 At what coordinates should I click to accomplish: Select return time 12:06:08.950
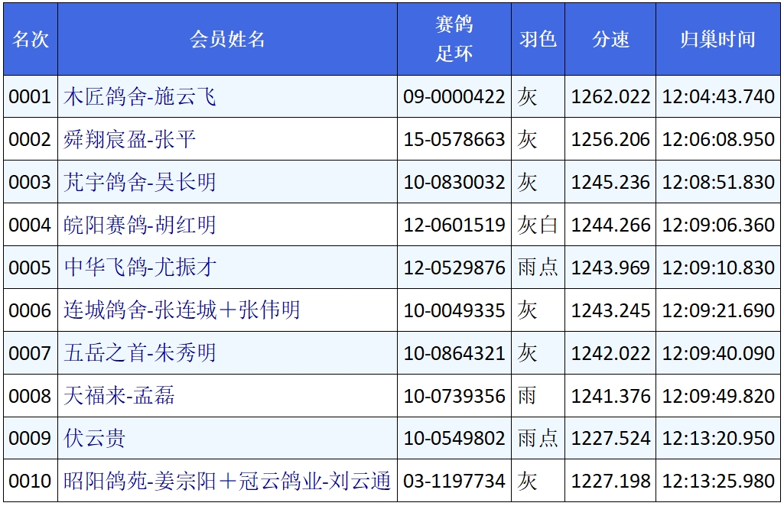pos(718,139)
